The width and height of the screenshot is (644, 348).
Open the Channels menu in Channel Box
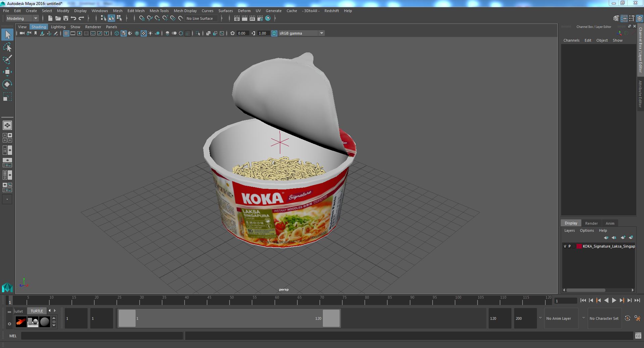pyautogui.click(x=571, y=40)
